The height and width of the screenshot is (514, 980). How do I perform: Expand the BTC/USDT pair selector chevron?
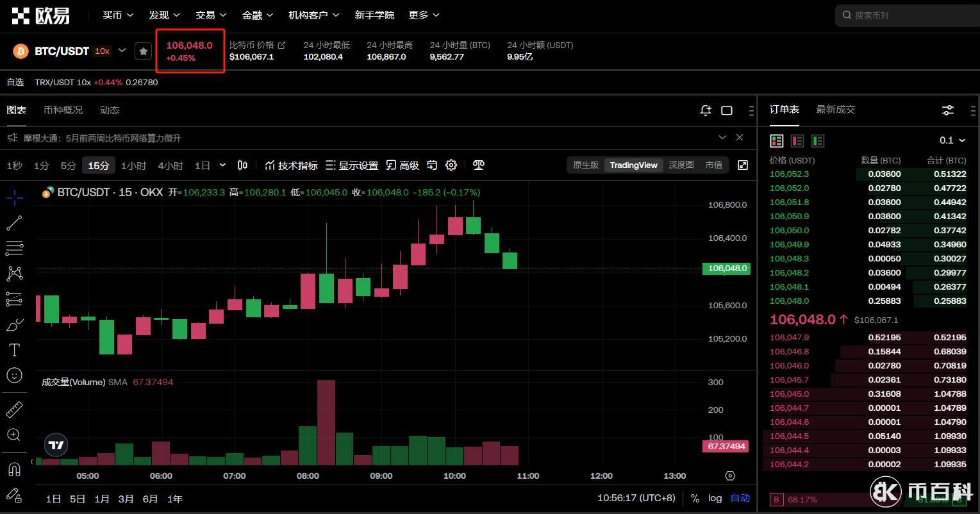tap(122, 51)
